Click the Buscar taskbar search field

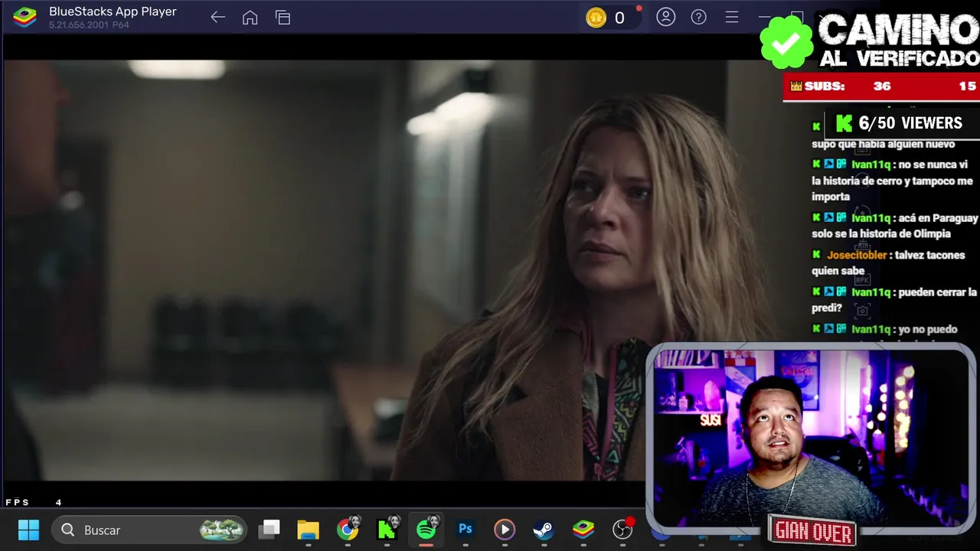[149, 530]
